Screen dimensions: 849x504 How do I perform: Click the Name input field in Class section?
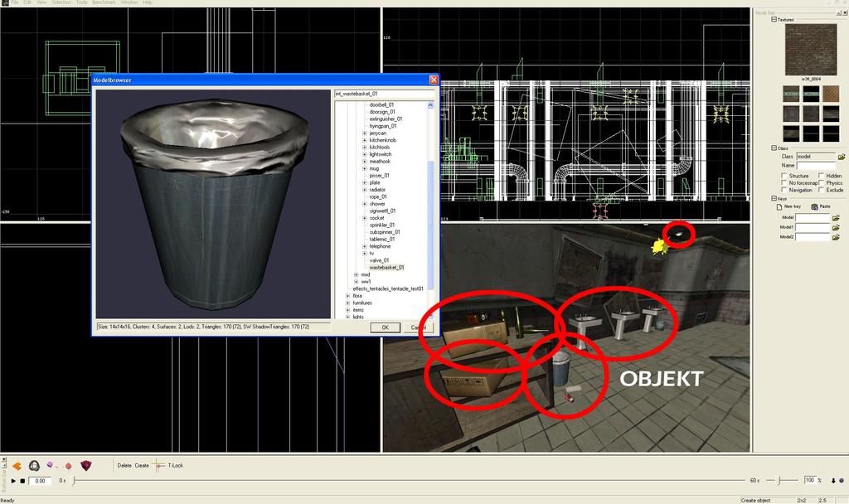point(816,166)
